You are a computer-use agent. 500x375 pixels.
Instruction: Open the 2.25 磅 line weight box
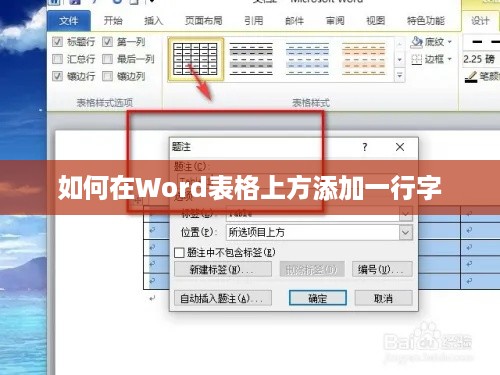tap(481, 59)
